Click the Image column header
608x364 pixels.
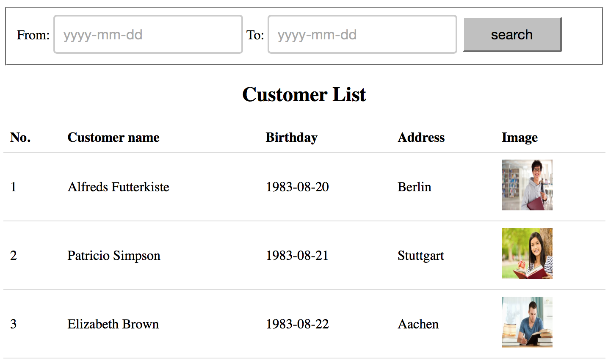tap(520, 138)
